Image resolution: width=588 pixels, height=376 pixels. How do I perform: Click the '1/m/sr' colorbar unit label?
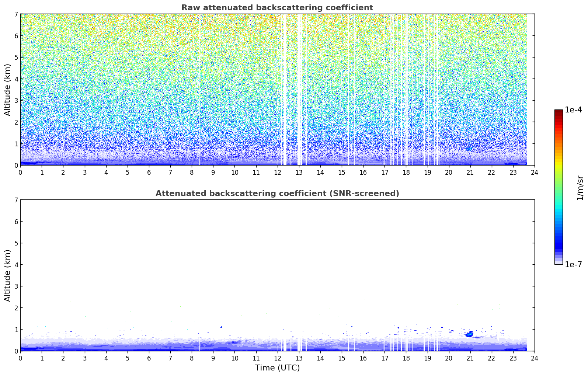tap(580, 188)
